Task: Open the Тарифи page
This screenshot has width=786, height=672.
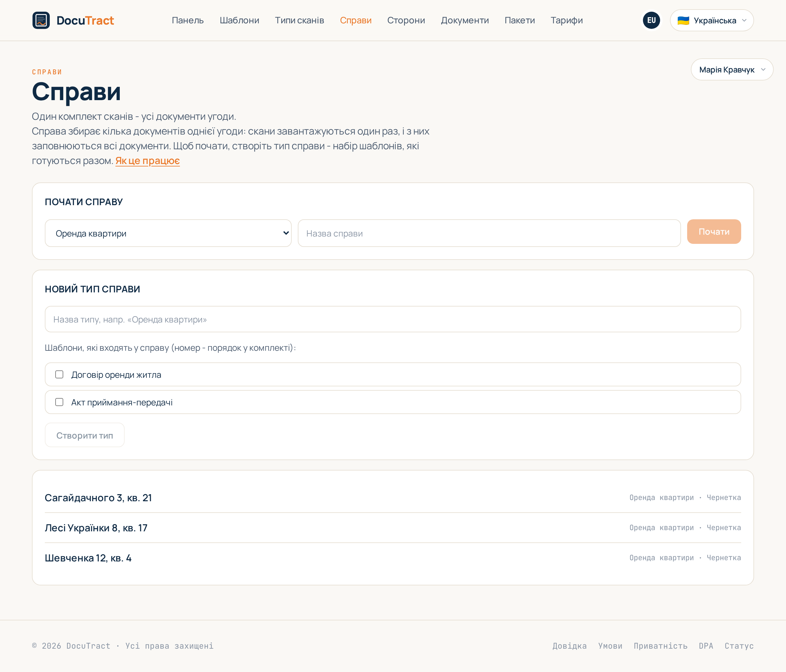Action: click(566, 21)
